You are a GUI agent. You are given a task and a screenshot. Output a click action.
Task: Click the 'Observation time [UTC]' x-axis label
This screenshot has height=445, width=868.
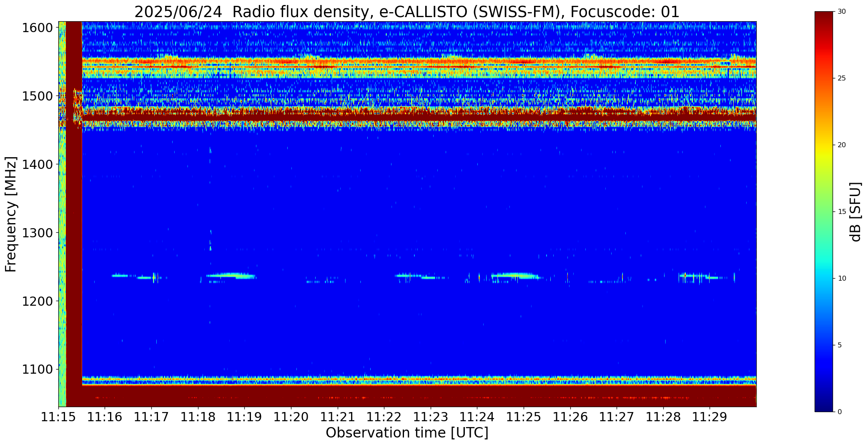click(407, 432)
